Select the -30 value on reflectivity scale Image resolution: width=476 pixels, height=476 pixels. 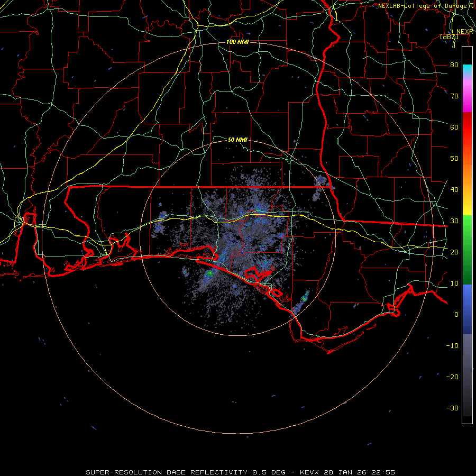click(452, 408)
